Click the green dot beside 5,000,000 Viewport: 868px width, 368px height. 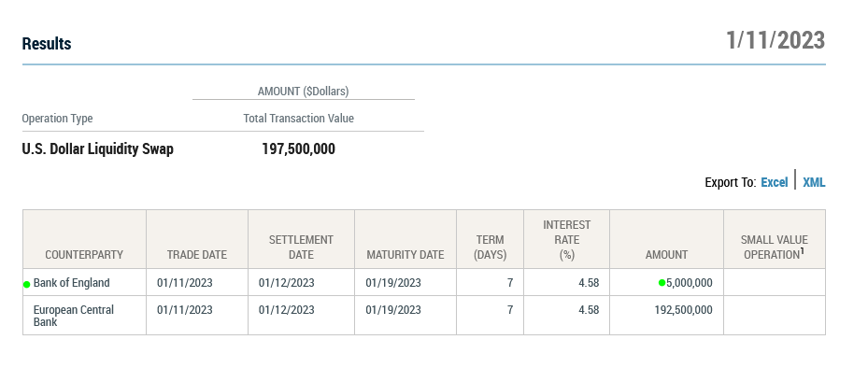click(x=662, y=283)
